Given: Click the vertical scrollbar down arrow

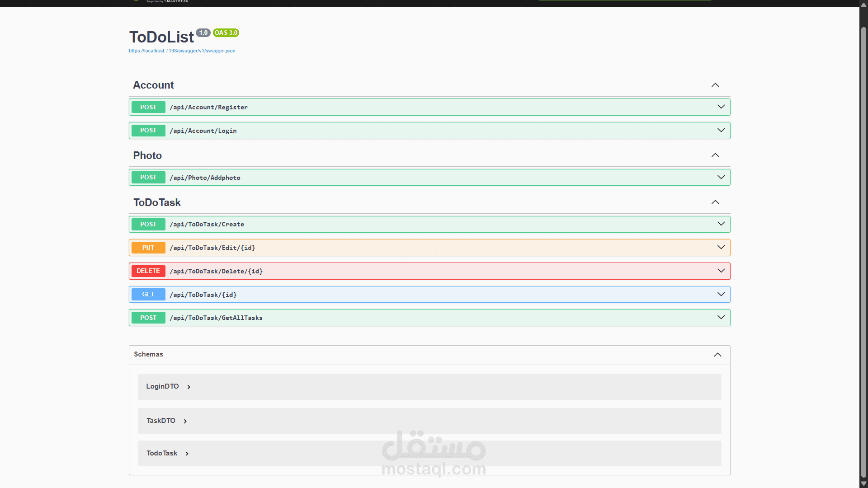Looking at the screenshot, I should tap(863, 483).
